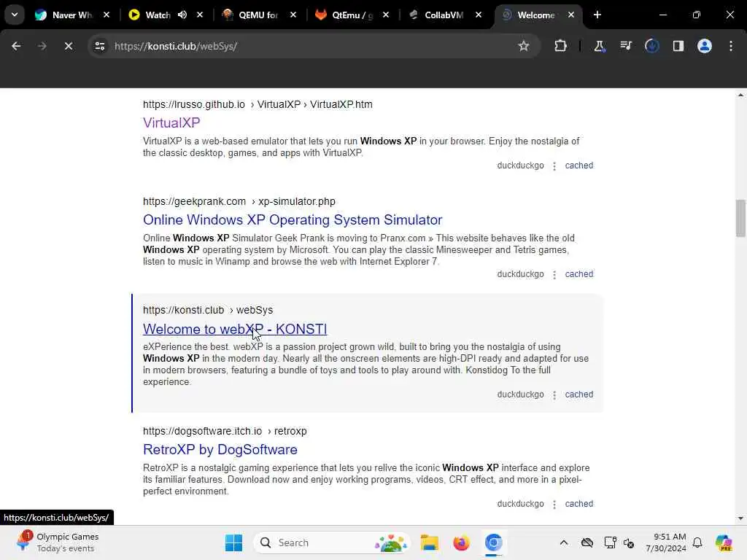747x560 pixels.
Task: Open the Olympic Games widget
Action: [57, 542]
